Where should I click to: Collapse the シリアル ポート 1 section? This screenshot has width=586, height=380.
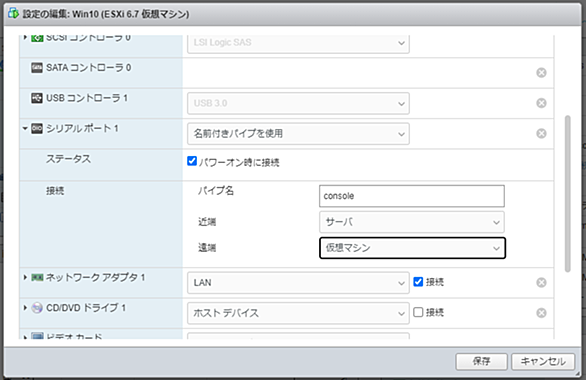(25, 129)
